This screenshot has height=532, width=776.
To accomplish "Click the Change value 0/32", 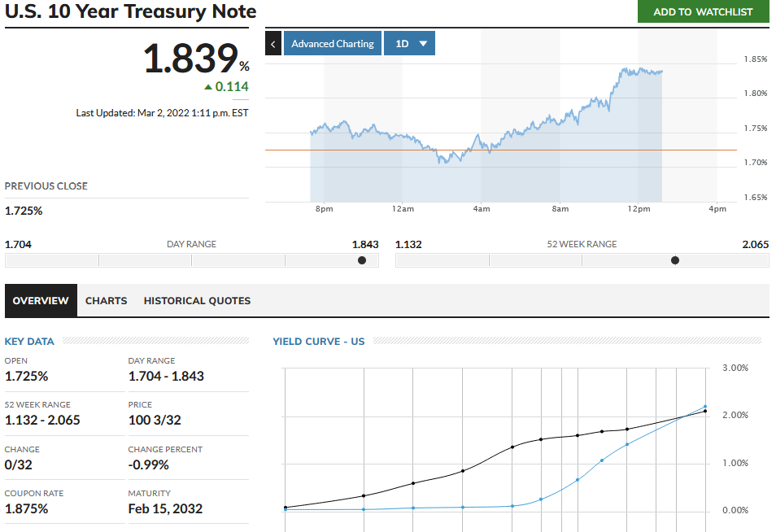I will 19,465.
